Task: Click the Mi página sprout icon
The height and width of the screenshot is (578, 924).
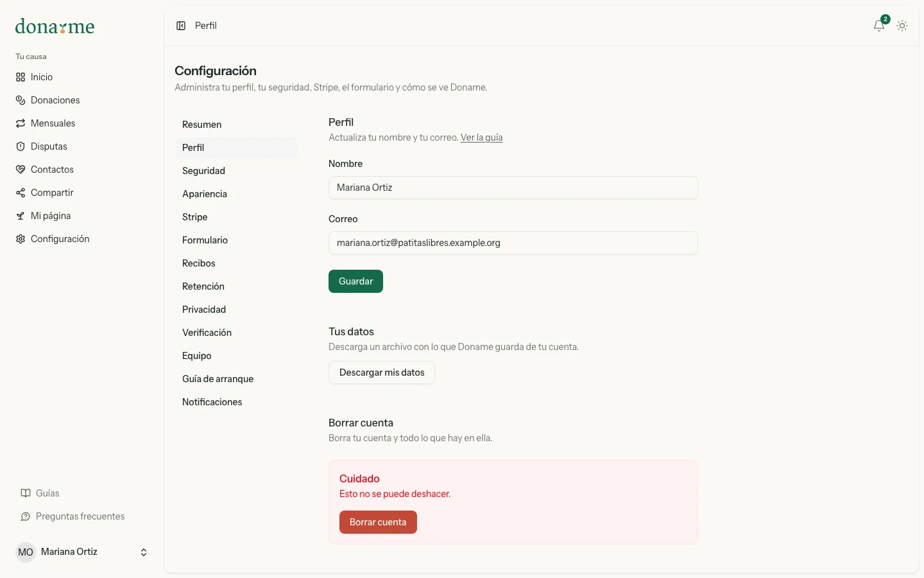Action: point(21,216)
